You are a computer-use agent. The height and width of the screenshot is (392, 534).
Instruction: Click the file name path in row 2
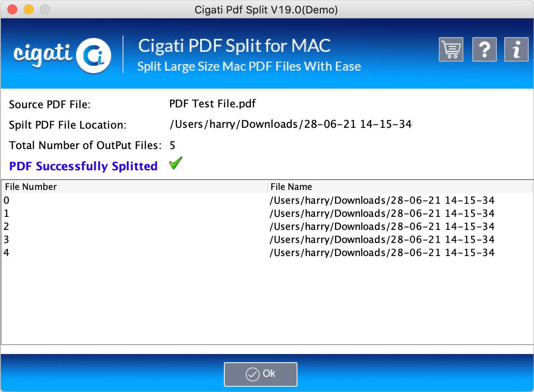pyautogui.click(x=382, y=227)
